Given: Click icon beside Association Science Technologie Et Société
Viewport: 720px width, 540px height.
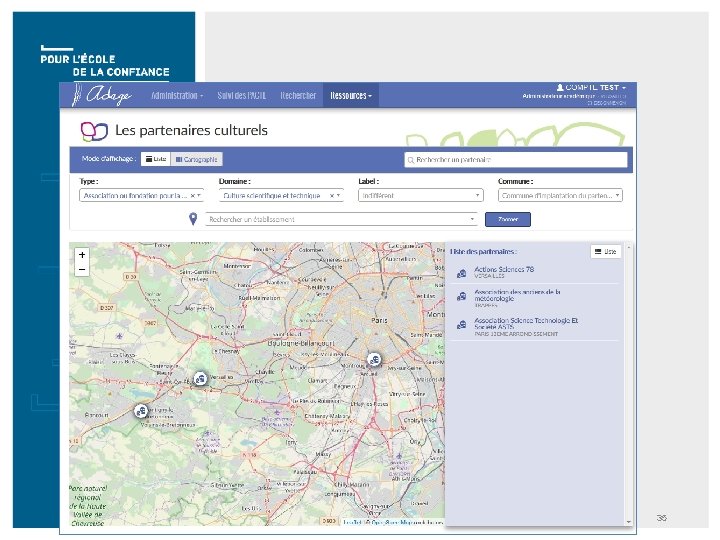Looking at the screenshot, I should coord(461,325).
